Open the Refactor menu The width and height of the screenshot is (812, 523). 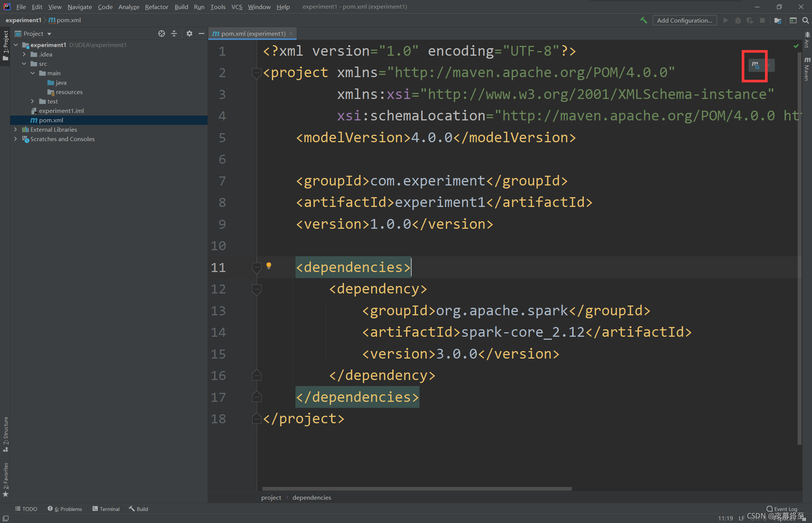pos(156,7)
